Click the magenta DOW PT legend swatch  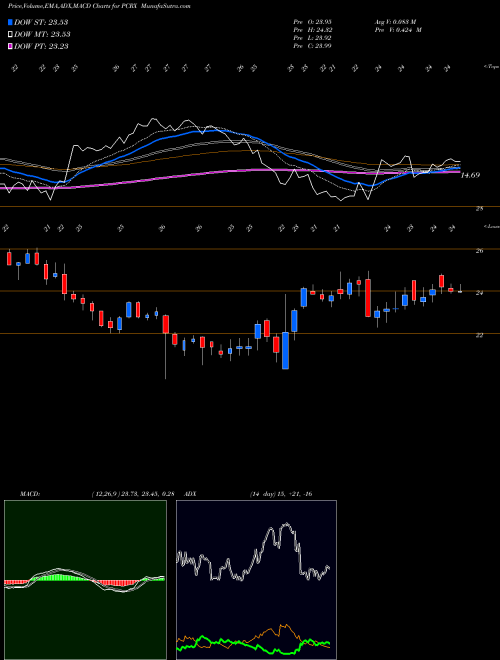(x=10, y=46)
